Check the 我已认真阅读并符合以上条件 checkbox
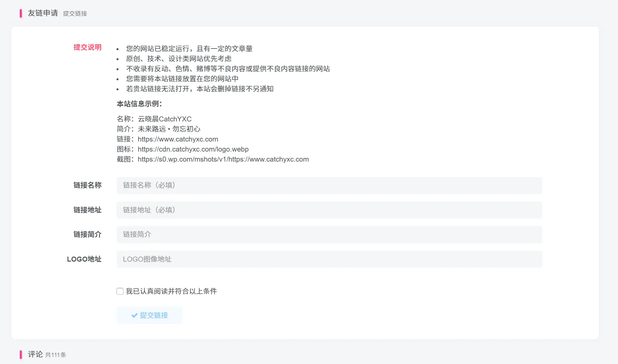This screenshot has width=618, height=364. tap(120, 291)
